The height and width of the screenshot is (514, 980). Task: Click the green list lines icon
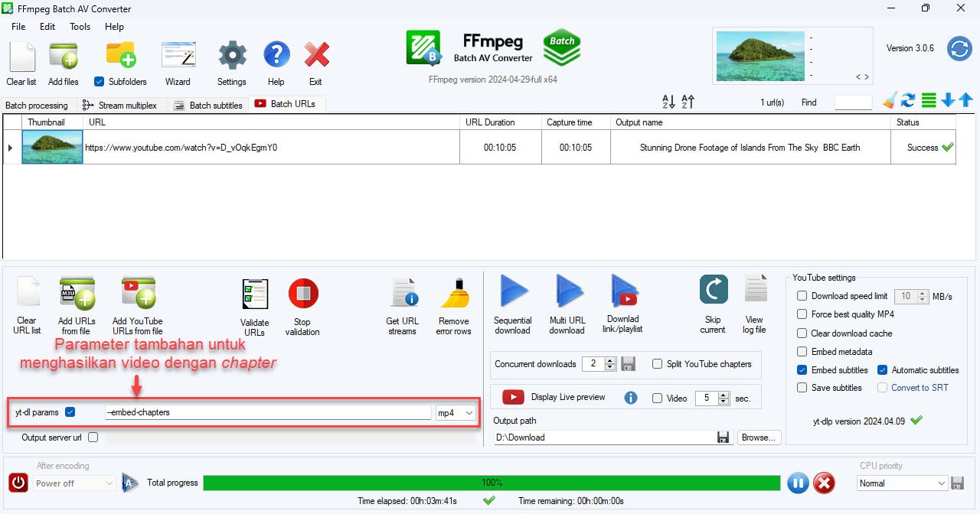[x=929, y=100]
